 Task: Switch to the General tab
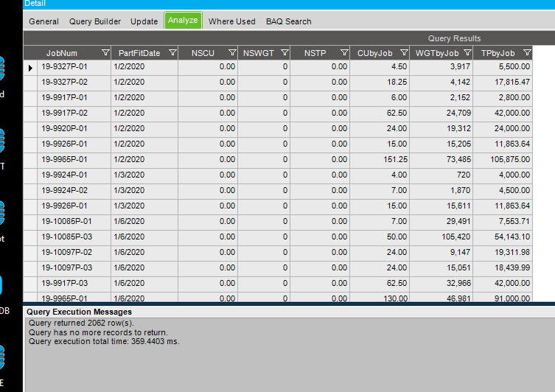point(44,21)
